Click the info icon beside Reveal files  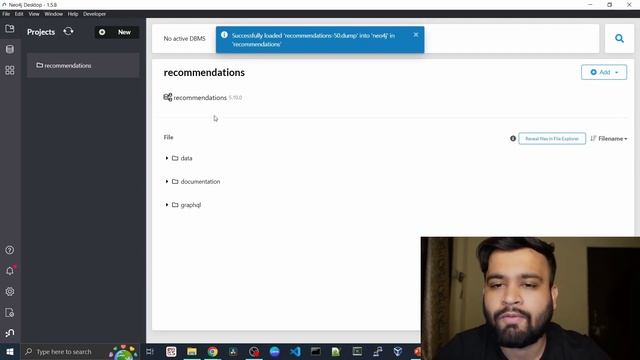click(513, 139)
